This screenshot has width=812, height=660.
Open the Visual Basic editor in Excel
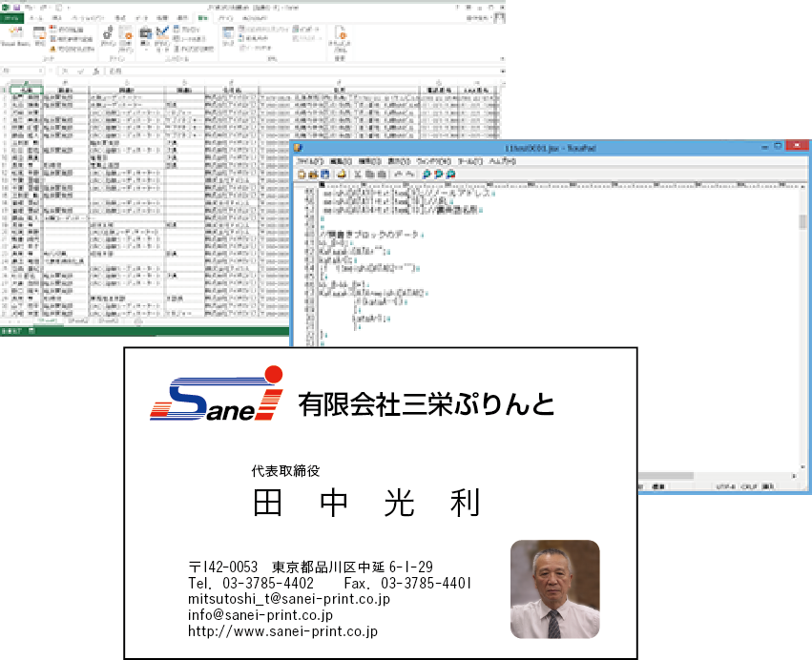(x=15, y=37)
